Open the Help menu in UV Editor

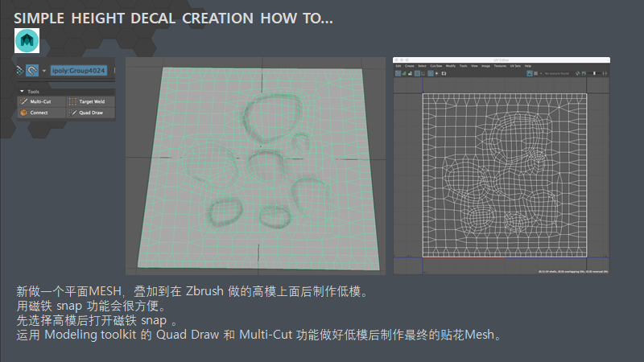click(x=529, y=66)
